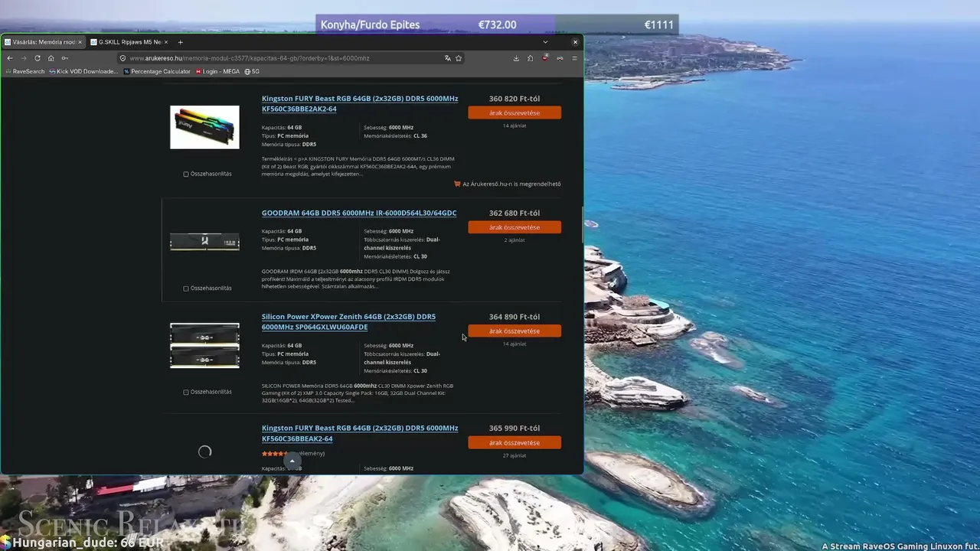This screenshot has width=980, height=551.
Task: Close the Vásárlás: Memória modul tab
Action: coord(80,42)
